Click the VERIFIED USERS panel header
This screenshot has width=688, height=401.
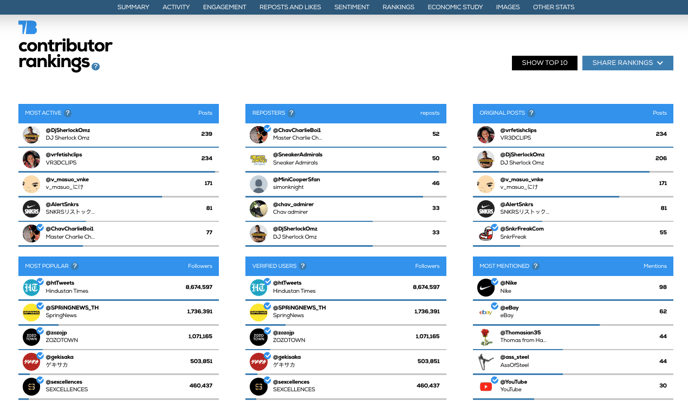coord(346,266)
